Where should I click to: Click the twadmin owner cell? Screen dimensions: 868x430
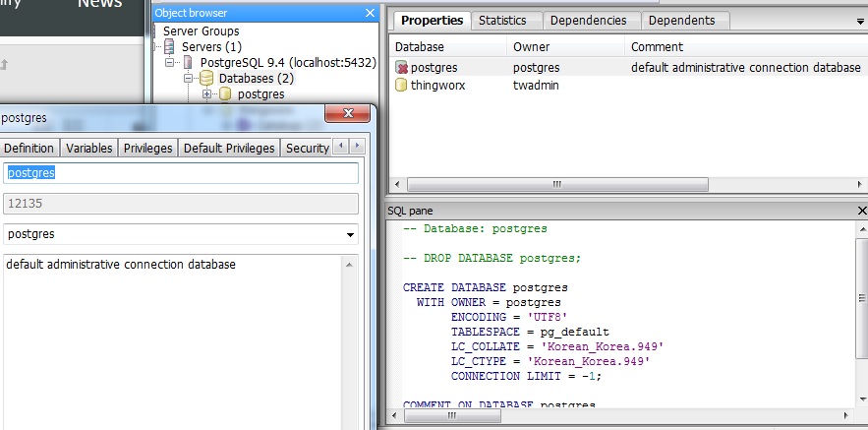click(x=536, y=86)
